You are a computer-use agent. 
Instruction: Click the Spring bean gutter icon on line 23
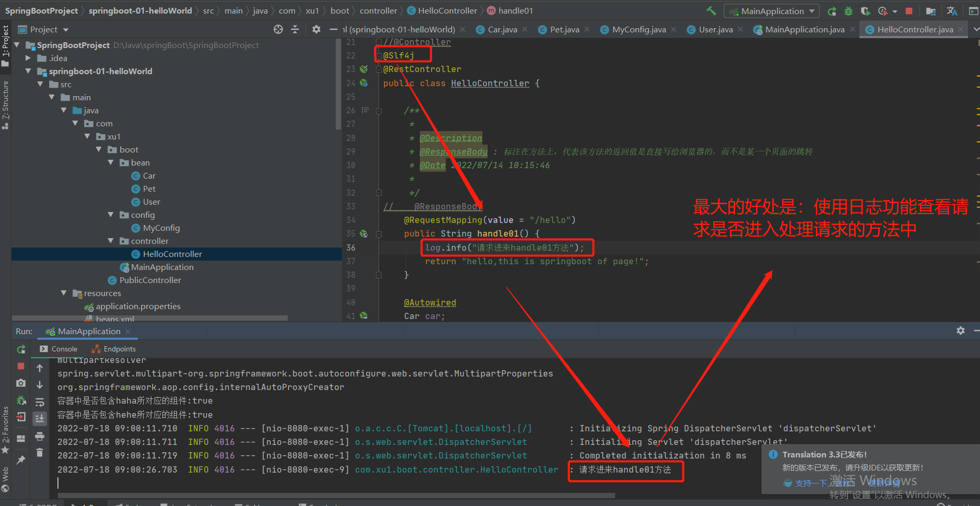364,69
